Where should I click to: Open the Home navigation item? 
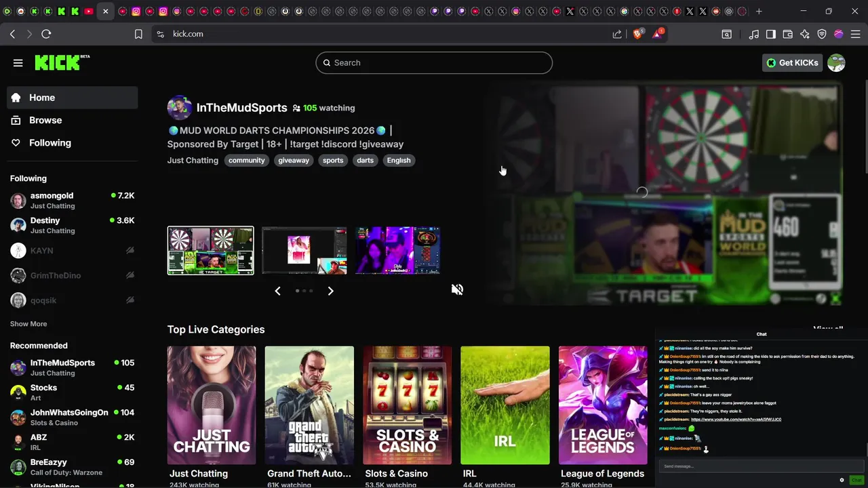[x=73, y=98]
